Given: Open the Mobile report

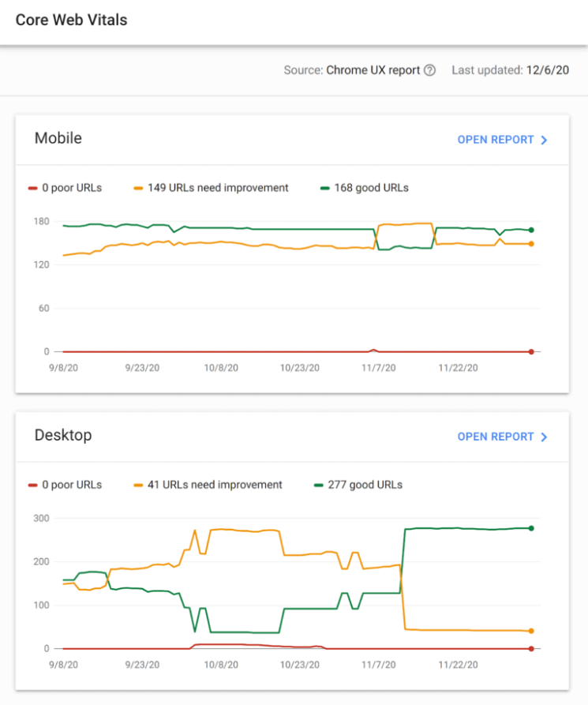Looking at the screenshot, I should pyautogui.click(x=496, y=140).
